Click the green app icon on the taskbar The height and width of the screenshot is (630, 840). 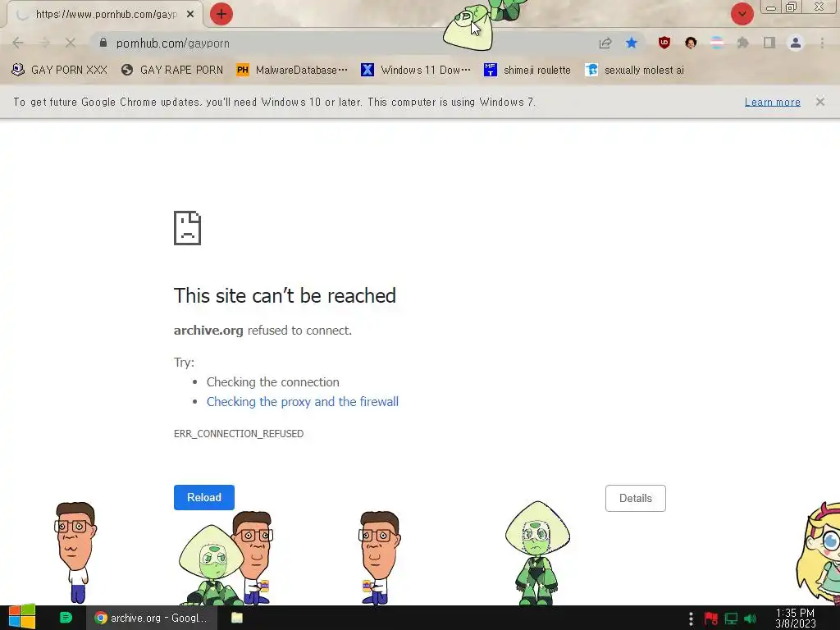point(66,618)
